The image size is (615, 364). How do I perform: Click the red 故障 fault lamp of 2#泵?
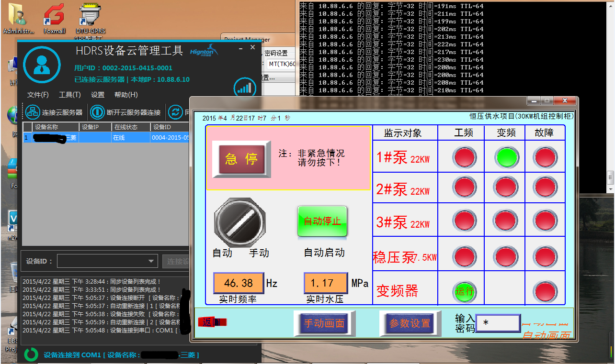(545, 187)
